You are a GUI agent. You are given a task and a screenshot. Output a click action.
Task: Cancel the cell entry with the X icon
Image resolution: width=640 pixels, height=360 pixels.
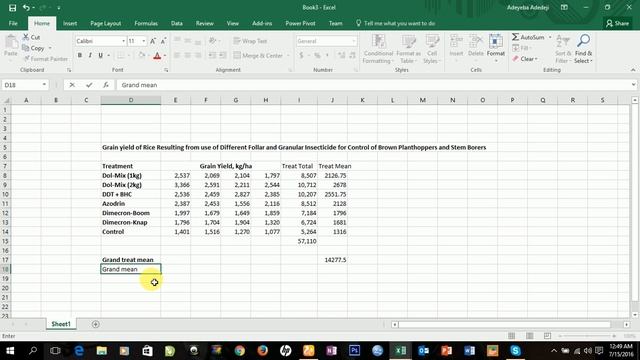click(72, 85)
